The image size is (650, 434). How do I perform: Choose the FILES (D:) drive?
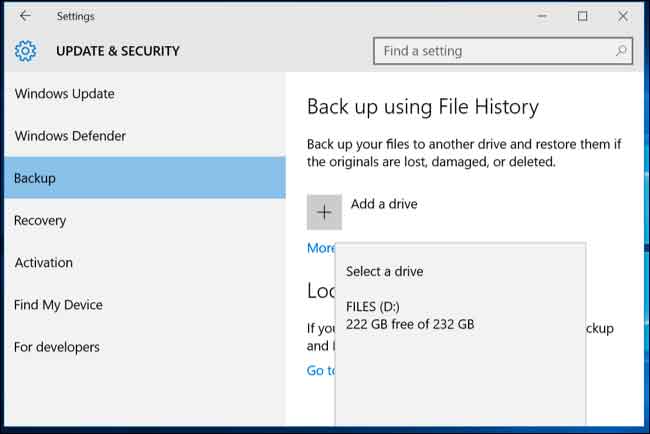tap(460, 315)
